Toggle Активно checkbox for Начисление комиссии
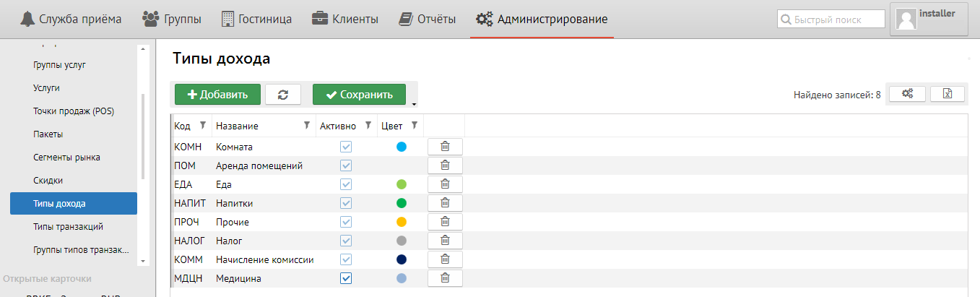The image size is (980, 297). click(346, 259)
